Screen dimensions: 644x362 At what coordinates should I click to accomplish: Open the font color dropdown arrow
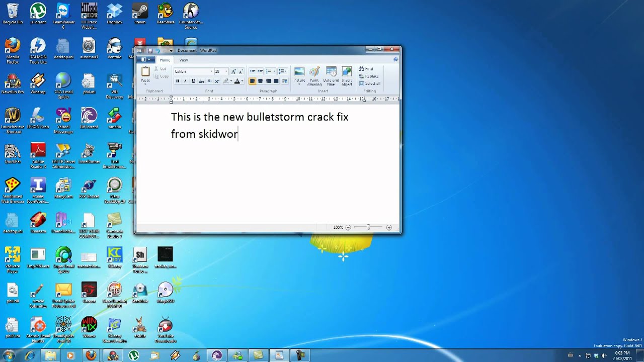[x=243, y=81]
